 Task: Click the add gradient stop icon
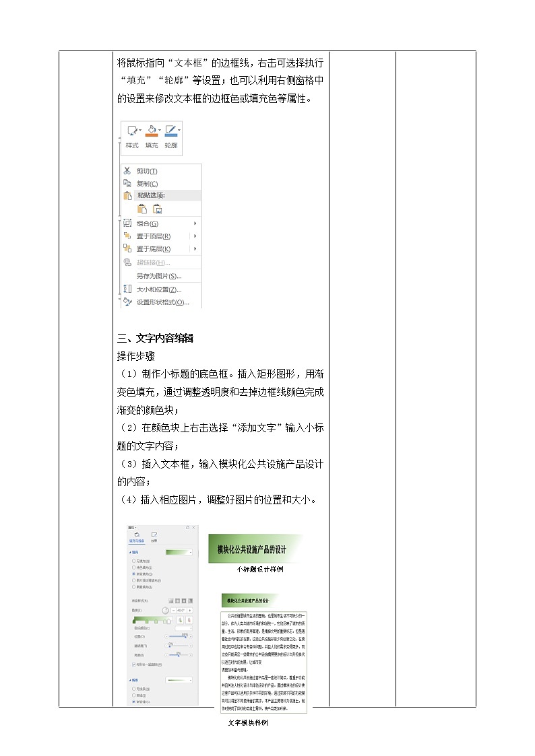[x=180, y=620]
